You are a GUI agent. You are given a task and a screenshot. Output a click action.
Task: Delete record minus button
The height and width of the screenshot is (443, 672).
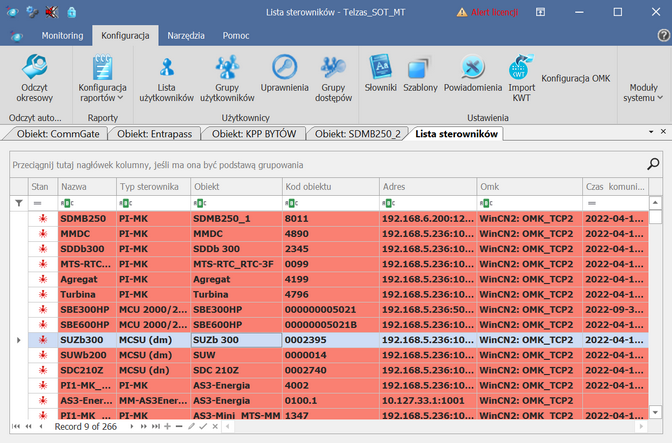[179, 426]
